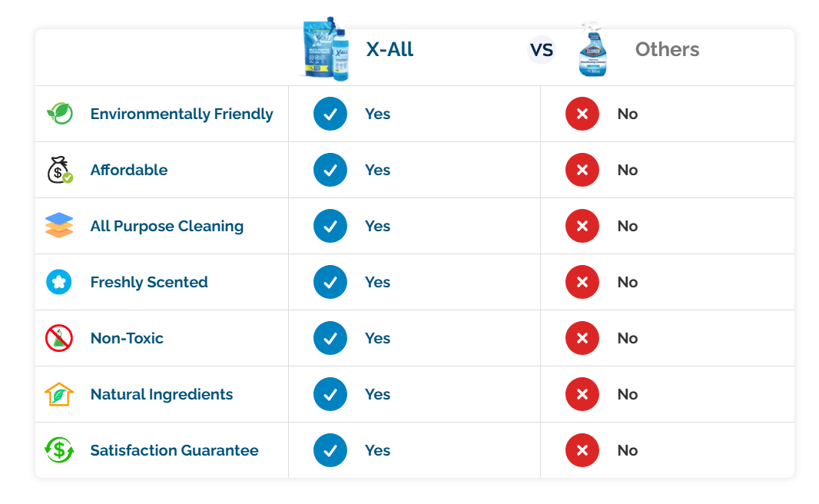The image size is (819, 504).
Task: Click the X-All product image
Action: pyautogui.click(x=325, y=48)
